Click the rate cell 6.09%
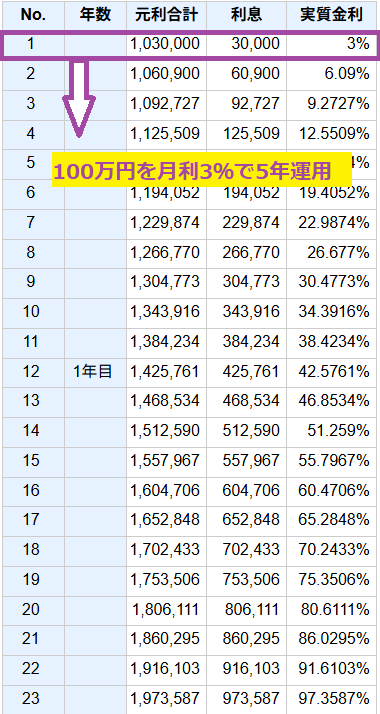Image resolution: width=380 pixels, height=714 pixels. pos(332,74)
